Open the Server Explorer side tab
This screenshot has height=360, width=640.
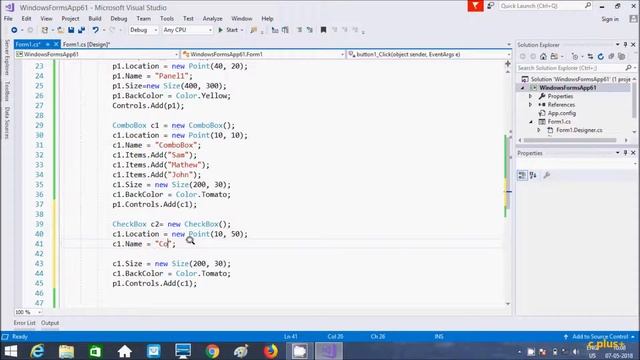7,58
